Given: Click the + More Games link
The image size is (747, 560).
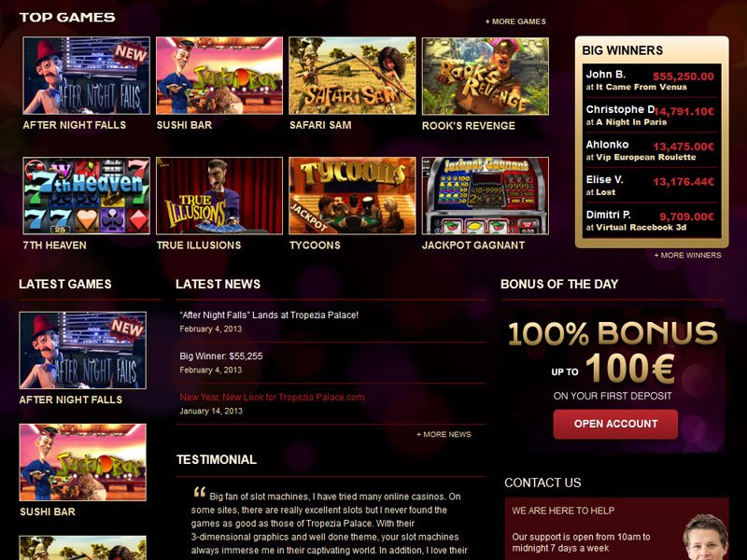Looking at the screenshot, I should [x=515, y=21].
